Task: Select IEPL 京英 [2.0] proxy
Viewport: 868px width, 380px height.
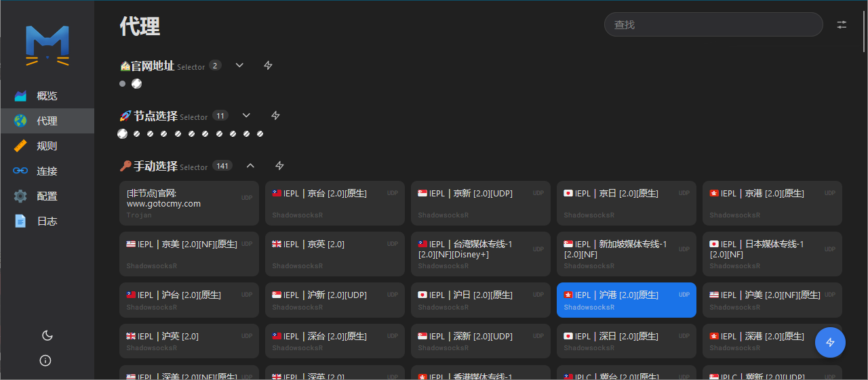Action: 335,254
